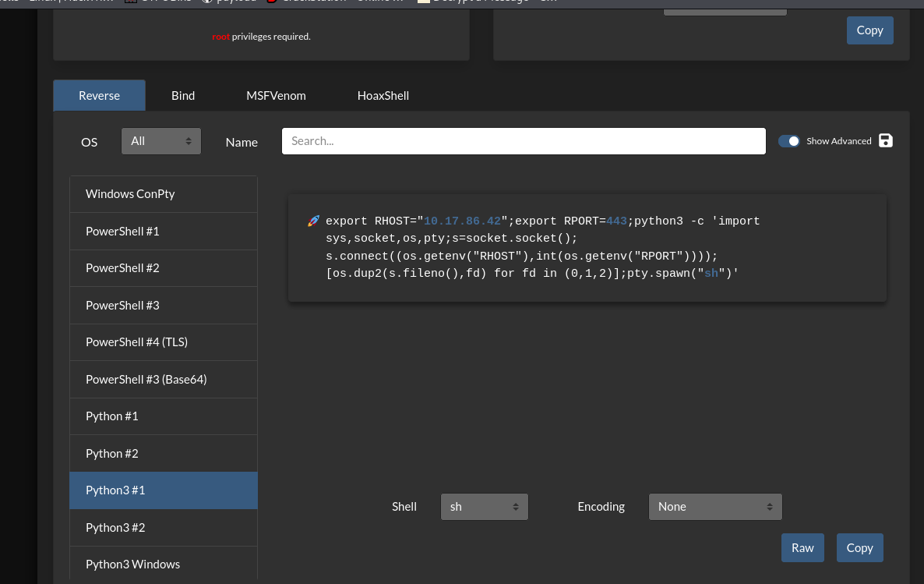Choose Python3 #2 payload

[164, 527]
